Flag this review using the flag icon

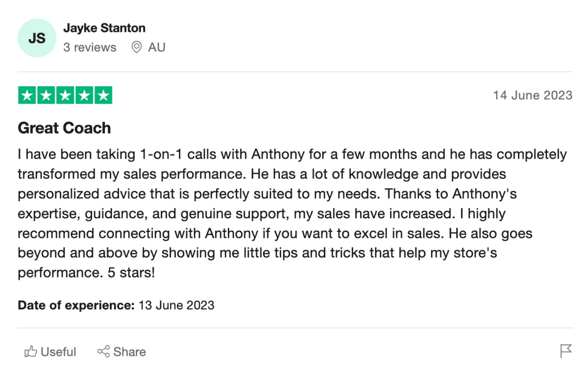point(566,351)
